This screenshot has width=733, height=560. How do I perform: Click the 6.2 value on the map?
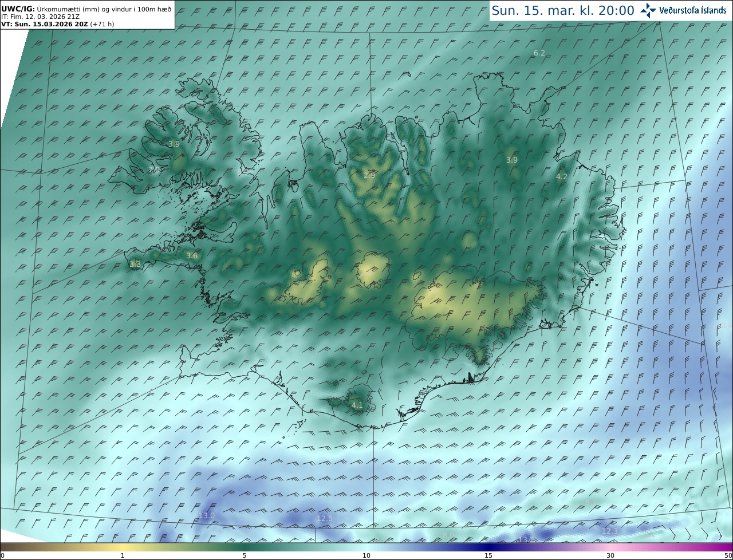coord(539,53)
